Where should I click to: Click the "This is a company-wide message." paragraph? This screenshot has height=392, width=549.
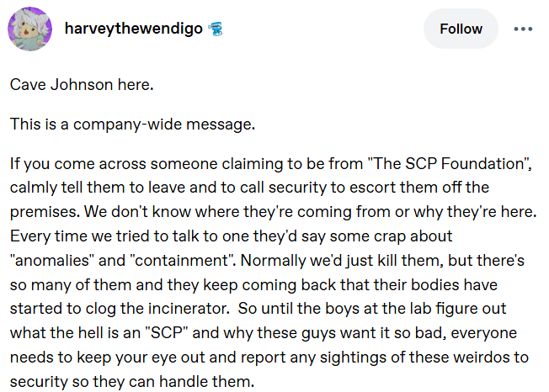pyautogui.click(x=132, y=124)
